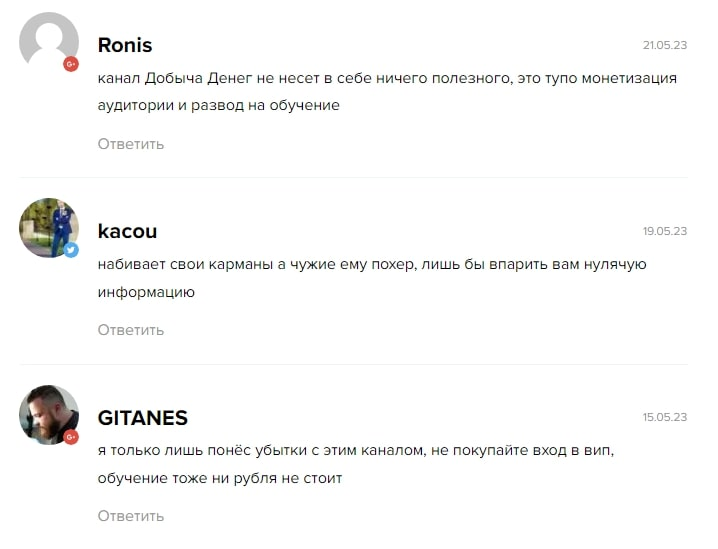Open the kacou username profile
The image size is (718, 549).
point(127,231)
